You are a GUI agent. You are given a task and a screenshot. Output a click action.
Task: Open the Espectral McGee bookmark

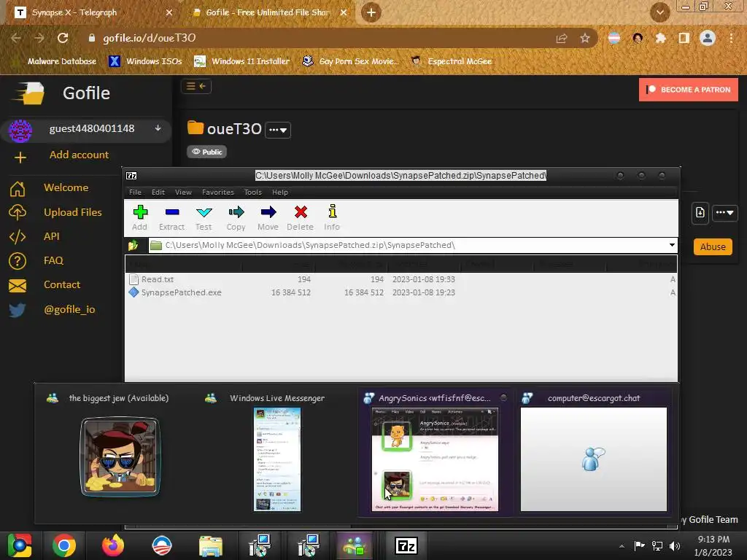click(x=452, y=61)
